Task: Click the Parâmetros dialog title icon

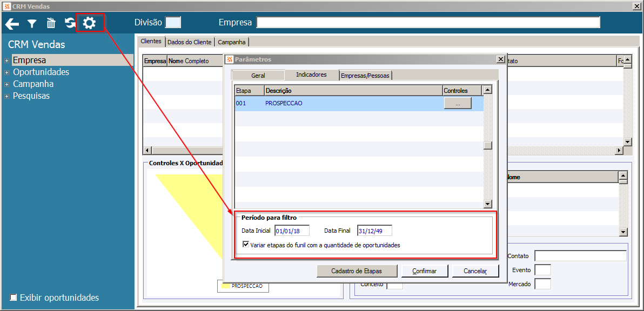Action: point(230,59)
